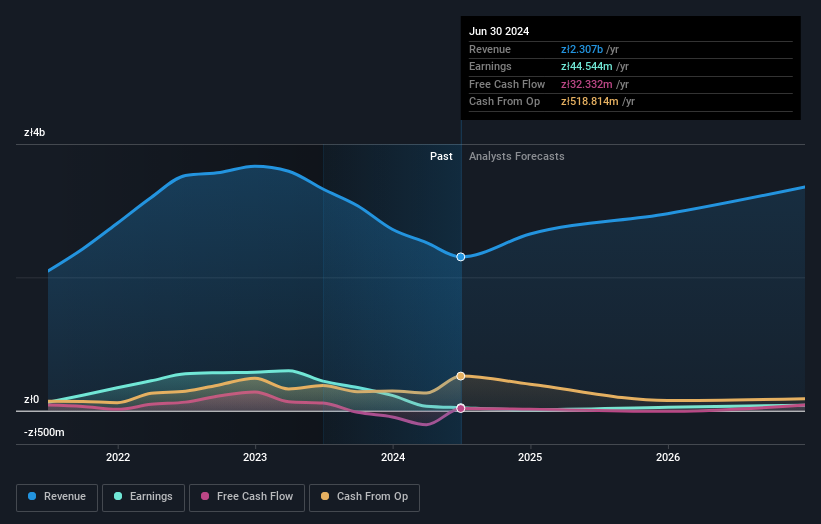Click the Past section label
The image size is (821, 524).
pyautogui.click(x=441, y=156)
